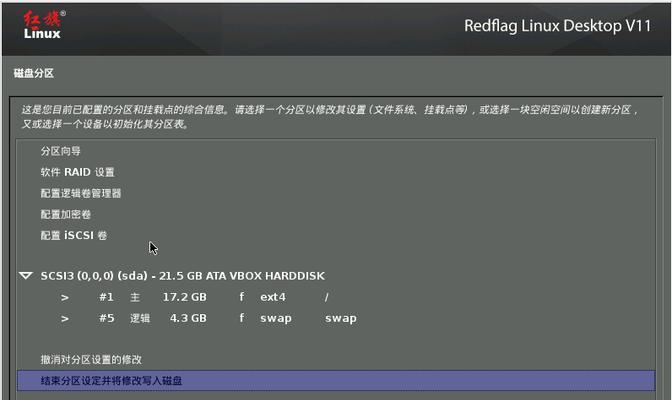Collapse the SCSI3 sda disk triangle
This screenshot has height=400, width=672.
click(26, 275)
